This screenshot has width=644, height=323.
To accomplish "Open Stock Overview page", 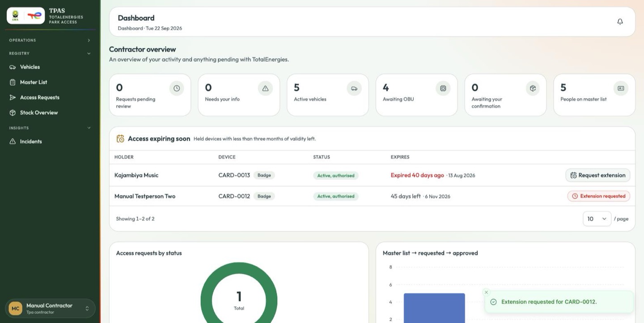I will [x=50, y=113].
